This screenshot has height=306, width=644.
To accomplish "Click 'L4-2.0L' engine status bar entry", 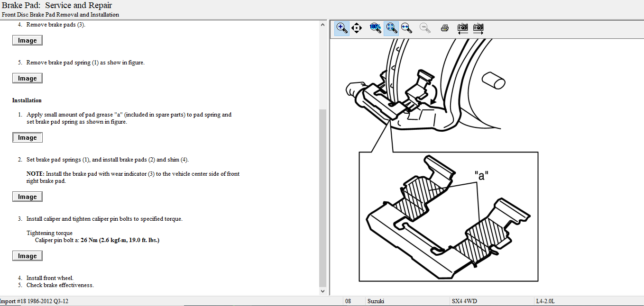I will (545, 301).
